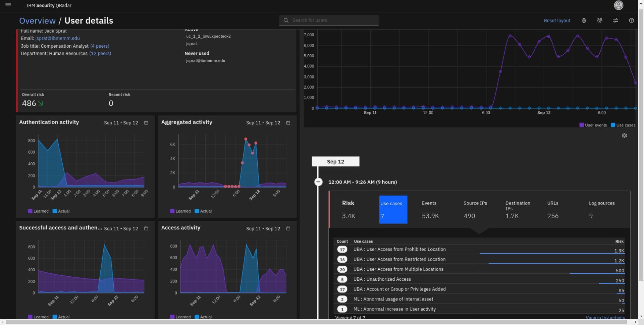The height and width of the screenshot is (325, 644).
Task: Click the horizontal scrollbar at page bottom
Action: tap(316, 322)
